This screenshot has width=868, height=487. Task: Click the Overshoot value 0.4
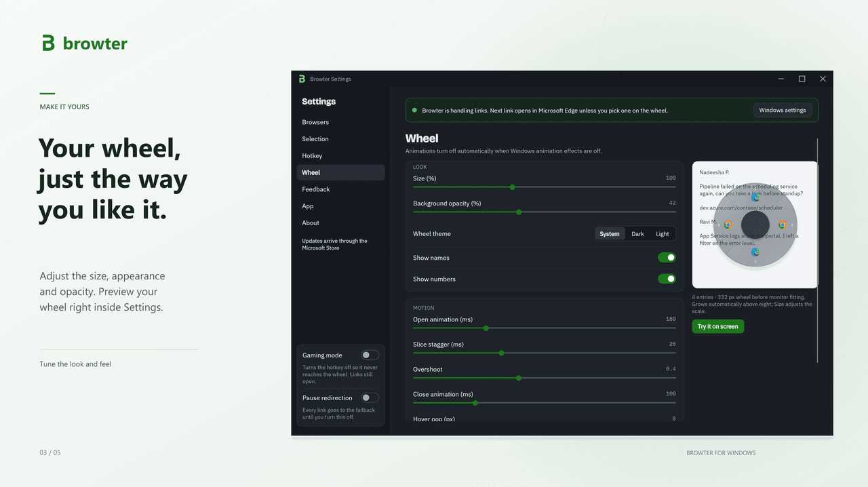[x=671, y=369]
